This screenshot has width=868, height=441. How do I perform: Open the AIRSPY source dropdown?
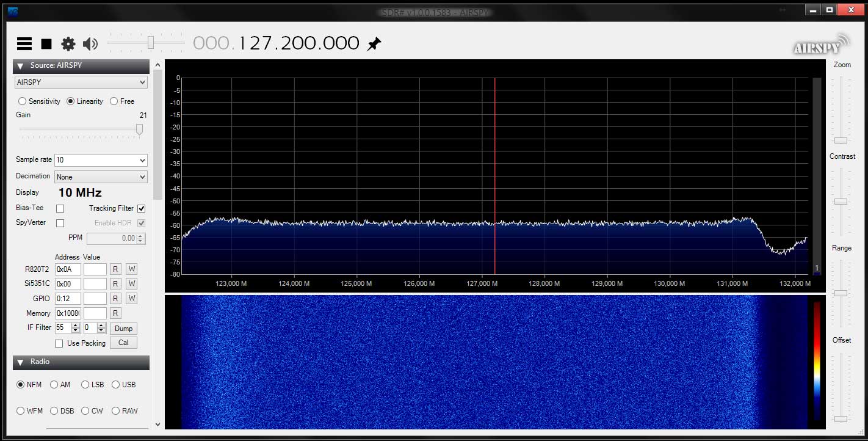(81, 82)
